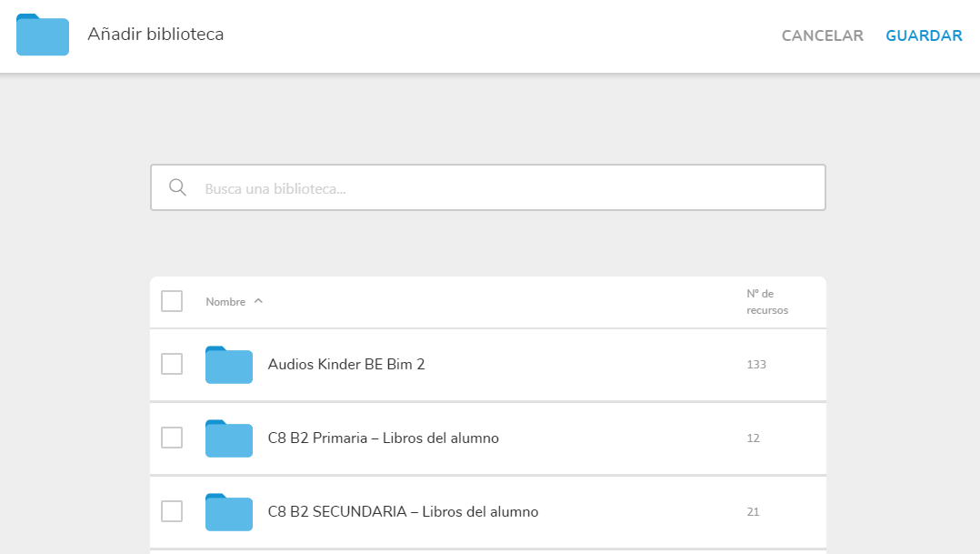This screenshot has width=980, height=554.
Task: Click the 133 resources count
Action: 756,365
